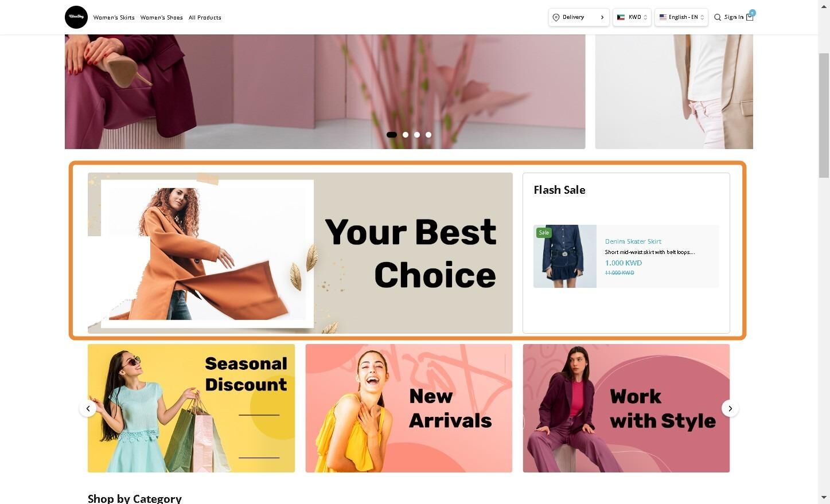Open search with the magnifier icon
This screenshot has height=504, width=830.
pyautogui.click(x=718, y=17)
